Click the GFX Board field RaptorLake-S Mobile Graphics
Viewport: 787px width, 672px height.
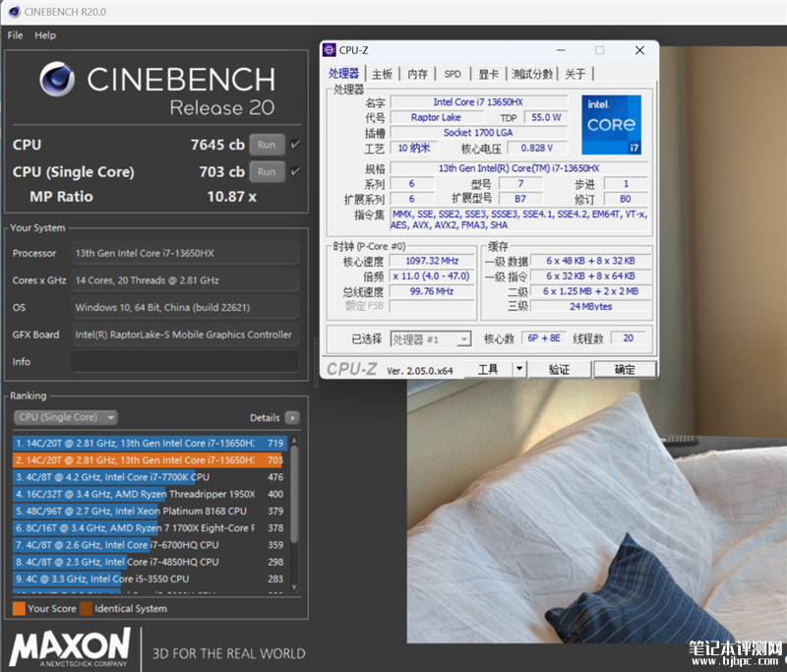(x=185, y=335)
